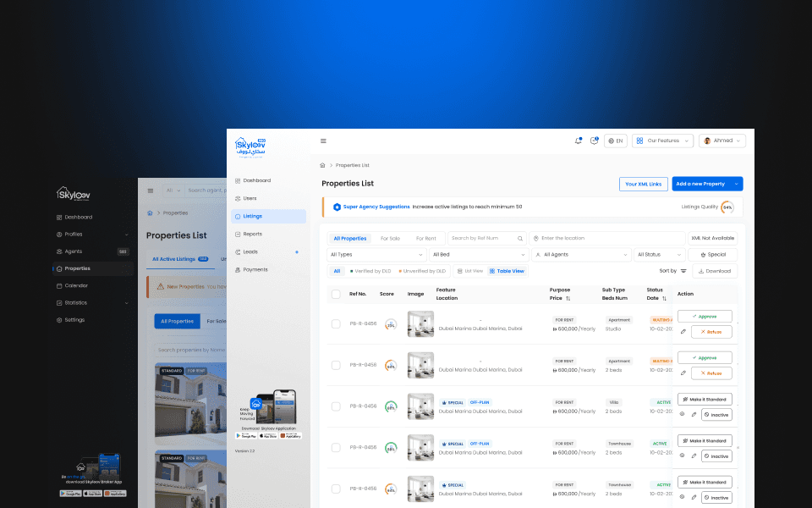The width and height of the screenshot is (812, 508).
Task: Select the For Rent tab
Action: (426, 239)
